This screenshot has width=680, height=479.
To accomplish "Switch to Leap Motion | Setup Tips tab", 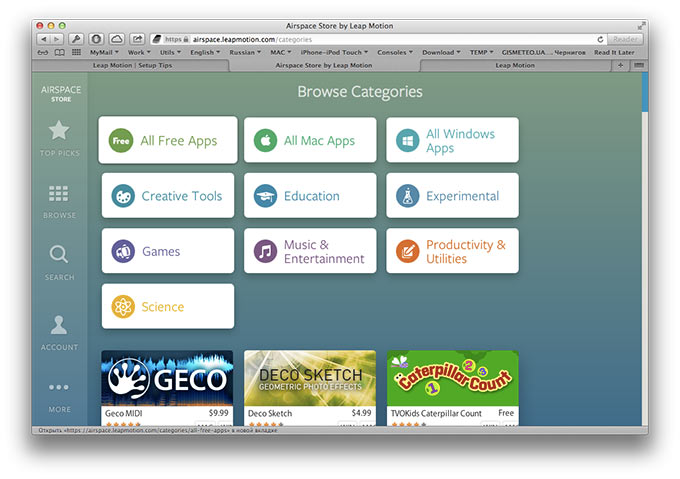I will tap(132, 65).
